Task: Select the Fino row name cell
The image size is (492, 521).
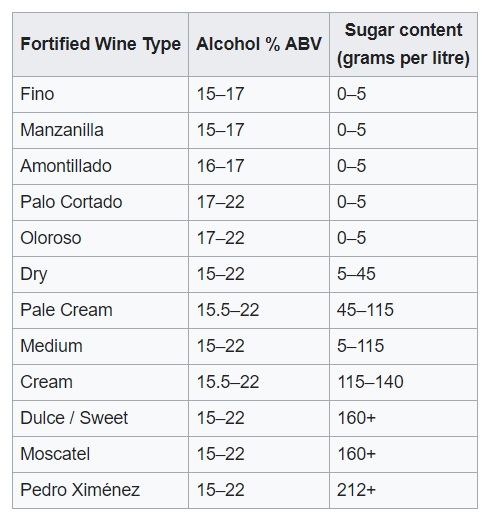Action: click(x=100, y=94)
